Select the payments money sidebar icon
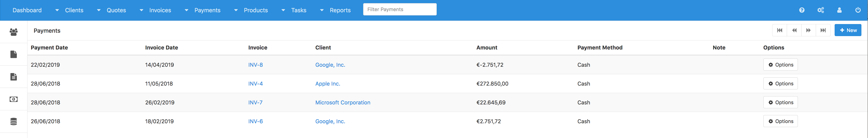The image size is (868, 138). (13, 99)
